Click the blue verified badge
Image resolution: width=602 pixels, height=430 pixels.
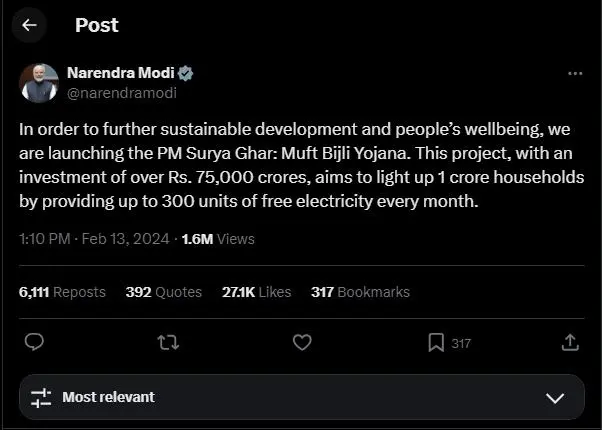coord(185,73)
